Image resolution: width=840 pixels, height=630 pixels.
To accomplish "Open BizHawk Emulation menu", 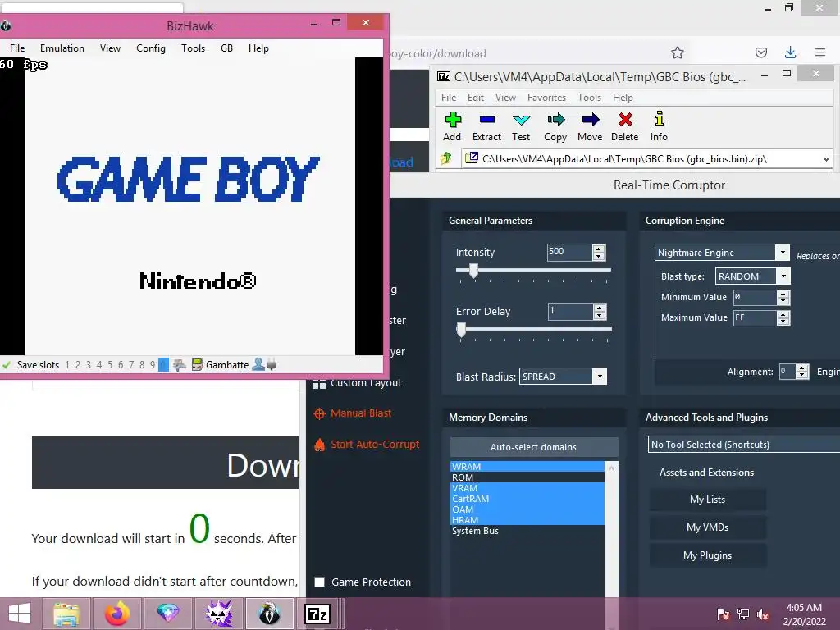I will click(x=62, y=48).
